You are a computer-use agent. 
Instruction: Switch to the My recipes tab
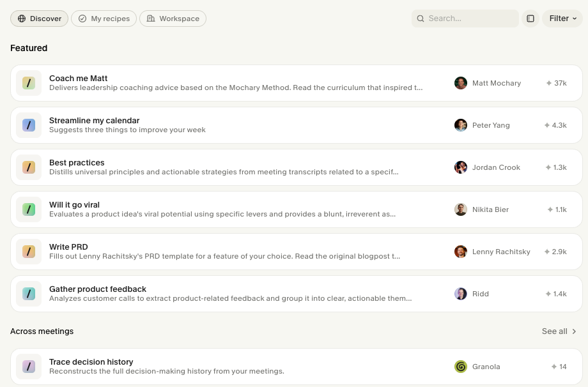[x=104, y=19]
